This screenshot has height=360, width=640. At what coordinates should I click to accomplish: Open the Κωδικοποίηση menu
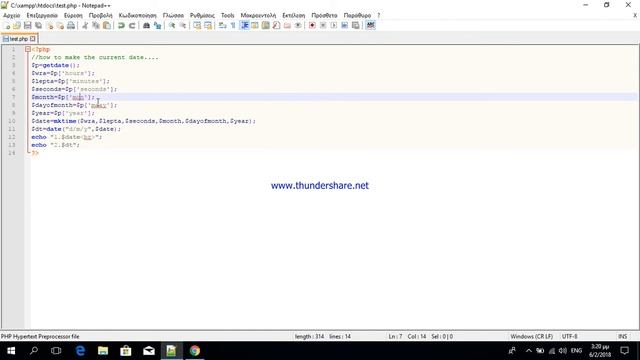138,15
